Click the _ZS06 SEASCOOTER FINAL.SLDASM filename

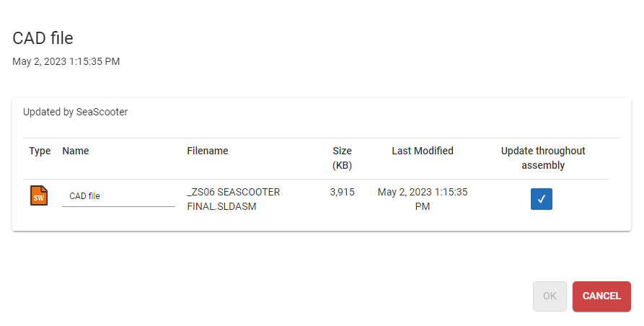(x=233, y=199)
